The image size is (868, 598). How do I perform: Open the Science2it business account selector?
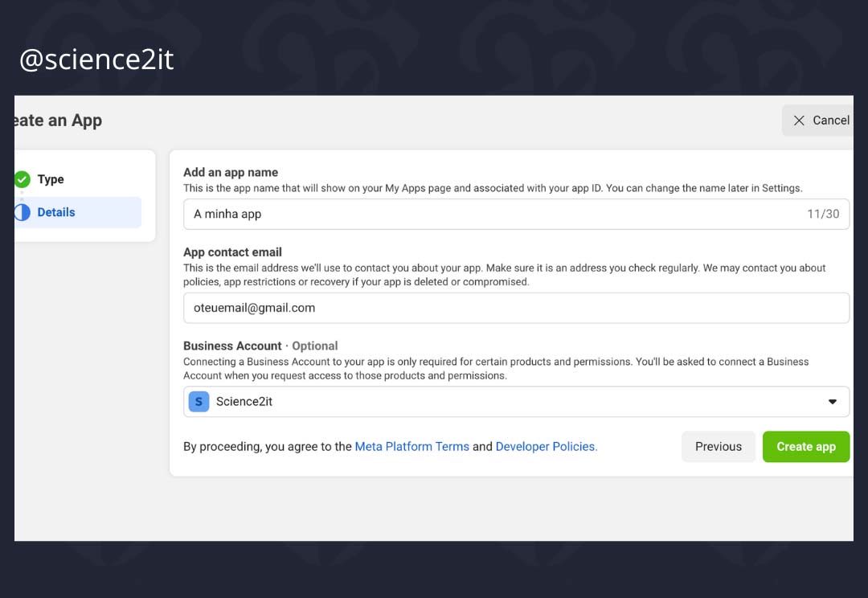tap(514, 402)
